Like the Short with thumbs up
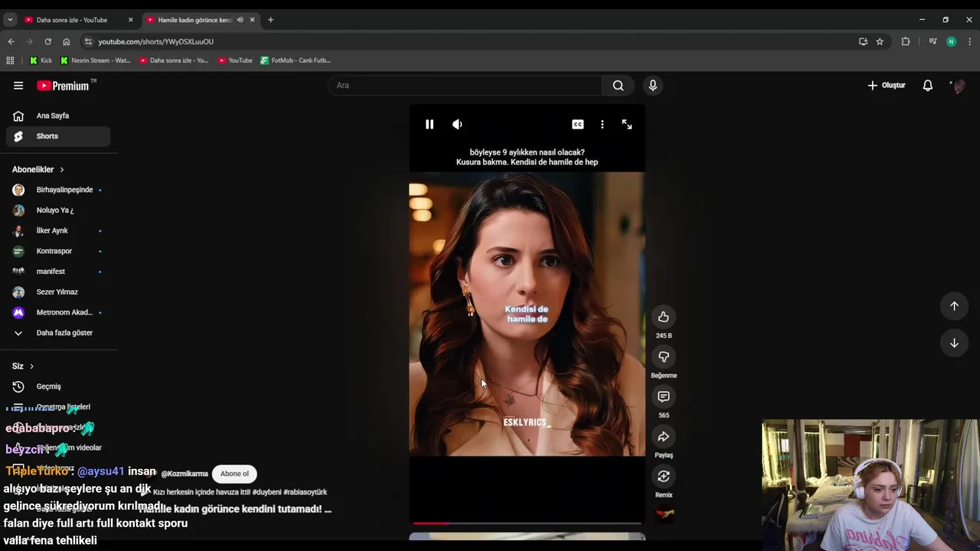Image resolution: width=980 pixels, height=551 pixels. point(664,317)
